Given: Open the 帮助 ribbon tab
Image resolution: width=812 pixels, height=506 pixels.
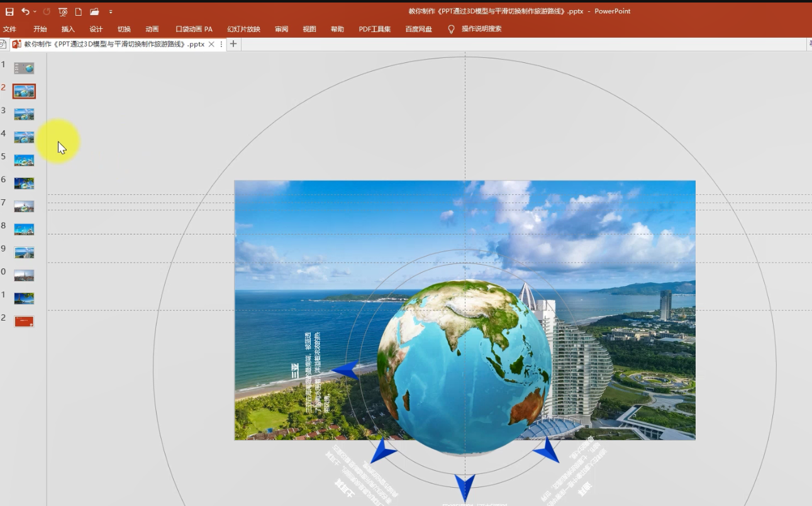Looking at the screenshot, I should (x=337, y=29).
